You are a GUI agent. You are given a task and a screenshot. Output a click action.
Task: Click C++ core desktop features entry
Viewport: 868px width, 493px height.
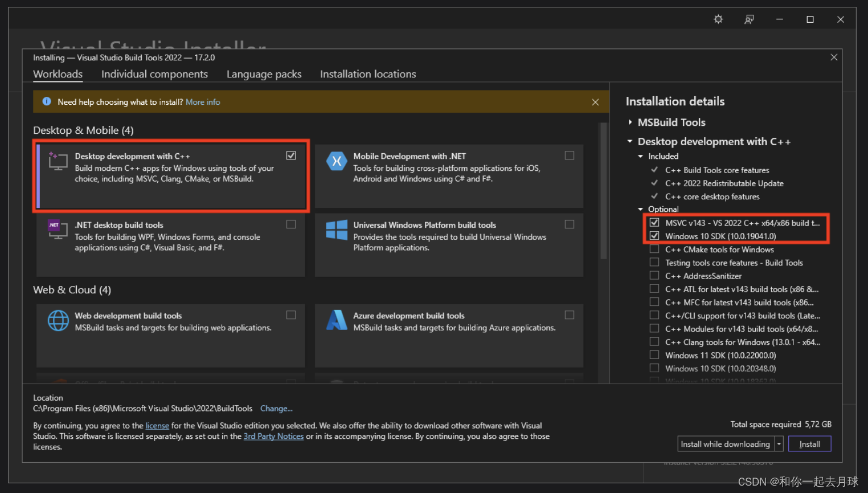(713, 196)
